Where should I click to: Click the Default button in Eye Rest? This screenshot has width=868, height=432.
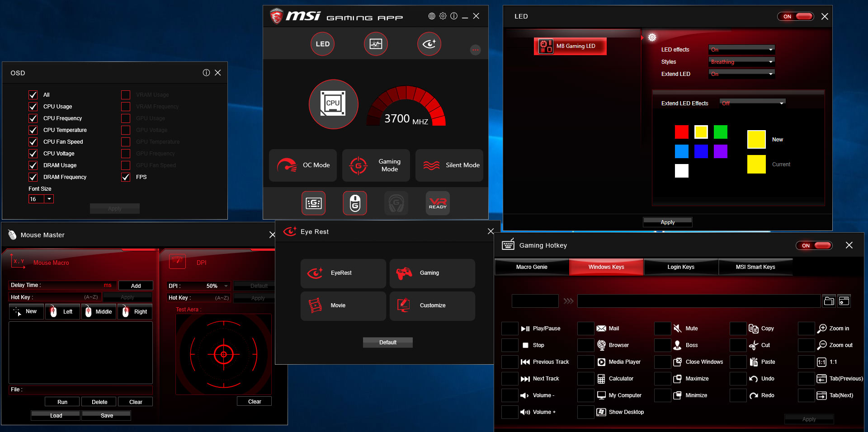388,343
